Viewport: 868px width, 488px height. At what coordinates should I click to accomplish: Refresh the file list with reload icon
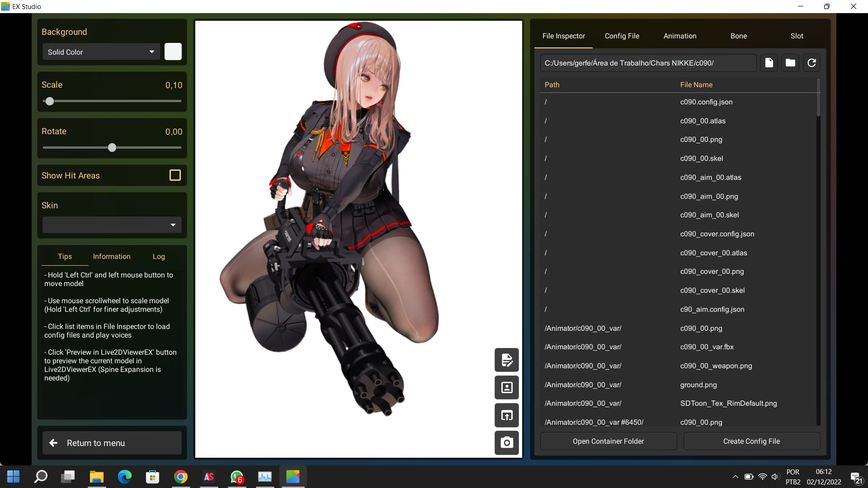pos(811,63)
